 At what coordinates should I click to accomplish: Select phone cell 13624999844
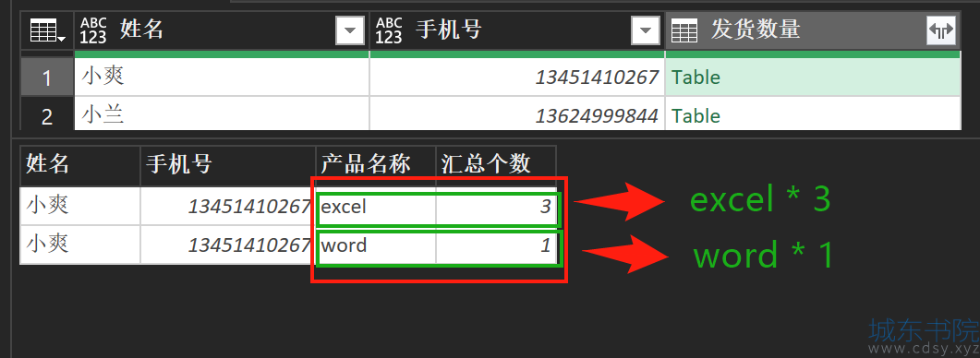point(517,114)
